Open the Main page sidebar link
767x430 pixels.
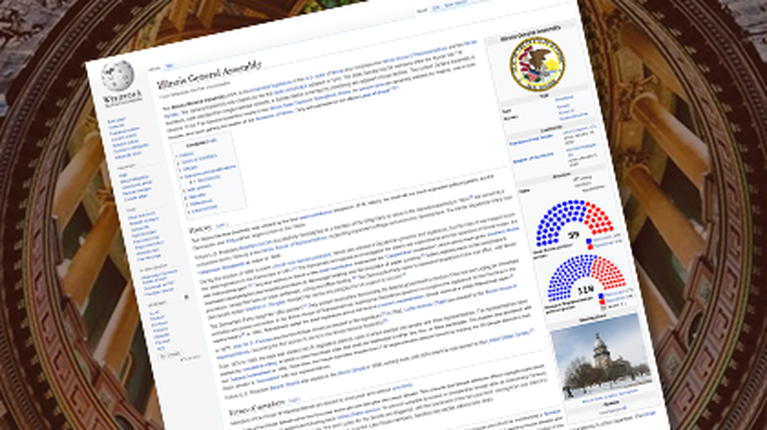(x=115, y=120)
